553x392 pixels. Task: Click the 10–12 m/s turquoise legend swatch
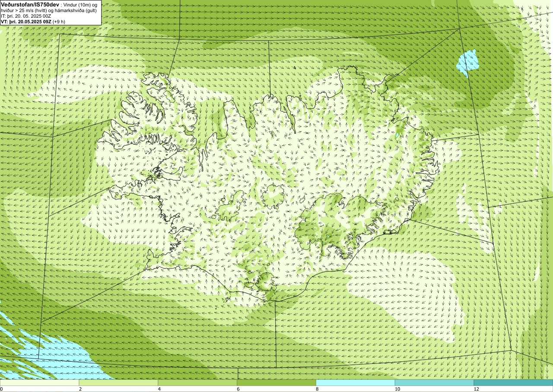click(x=434, y=383)
